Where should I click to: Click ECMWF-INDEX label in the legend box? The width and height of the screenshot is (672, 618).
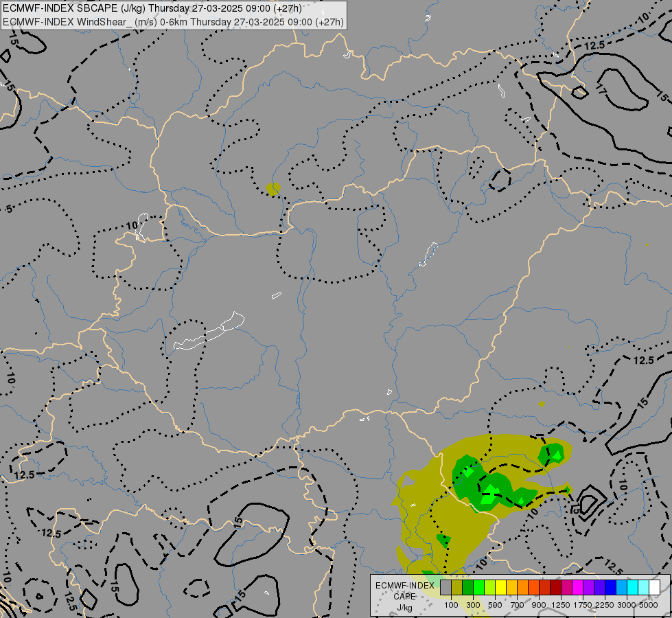pos(405,586)
